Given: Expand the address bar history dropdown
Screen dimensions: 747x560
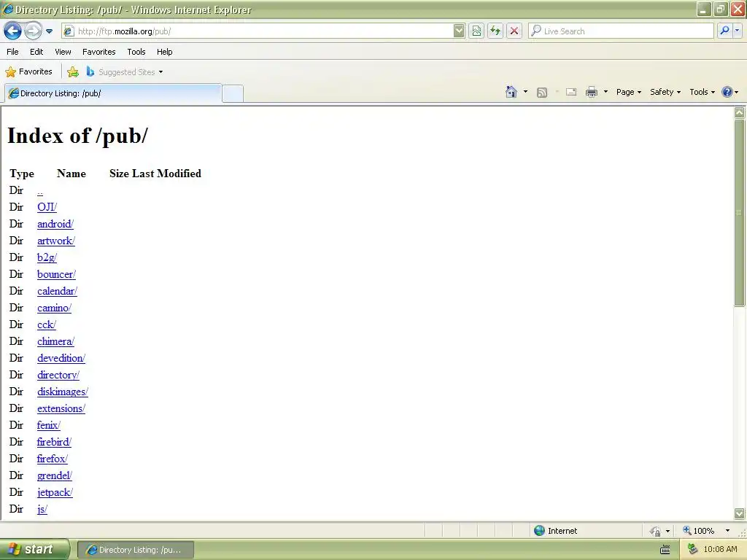Looking at the screenshot, I should [x=459, y=31].
